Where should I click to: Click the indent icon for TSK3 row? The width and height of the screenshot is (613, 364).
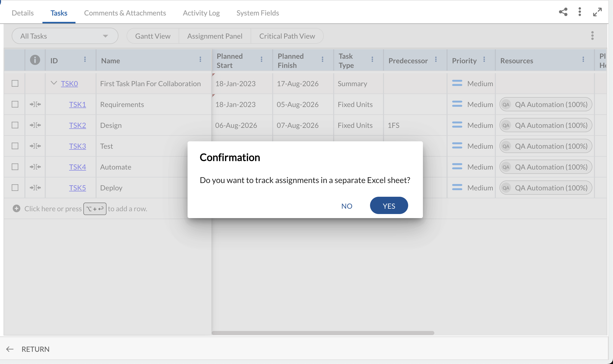pyautogui.click(x=35, y=146)
